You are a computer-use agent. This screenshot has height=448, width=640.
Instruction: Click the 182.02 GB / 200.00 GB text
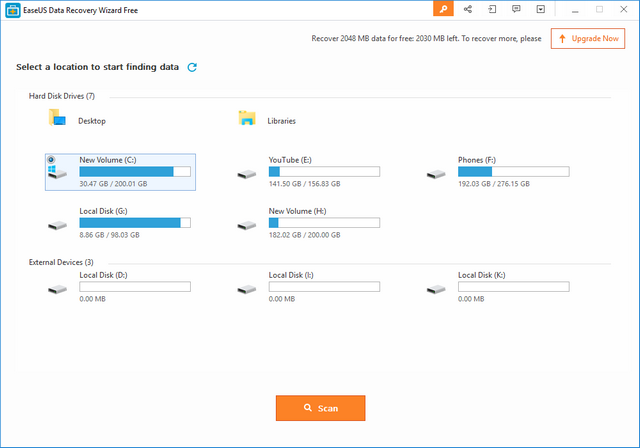click(304, 235)
